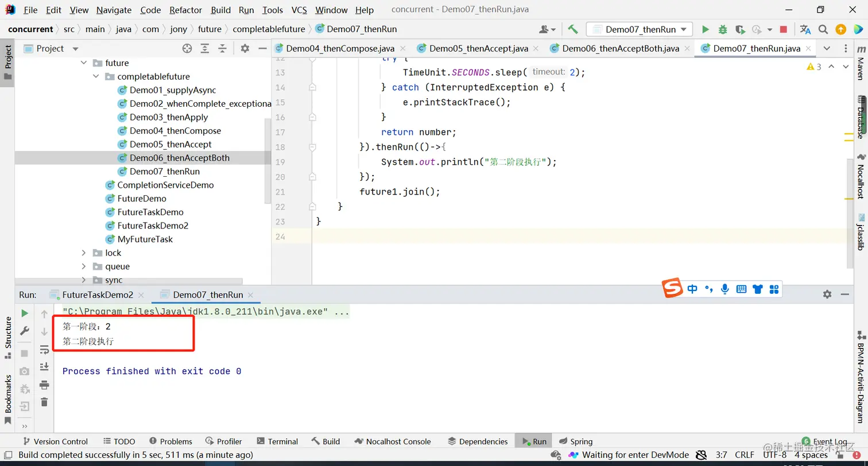Start debugging with the bug icon
Viewport: 868px width, 466px height.
pos(723,29)
